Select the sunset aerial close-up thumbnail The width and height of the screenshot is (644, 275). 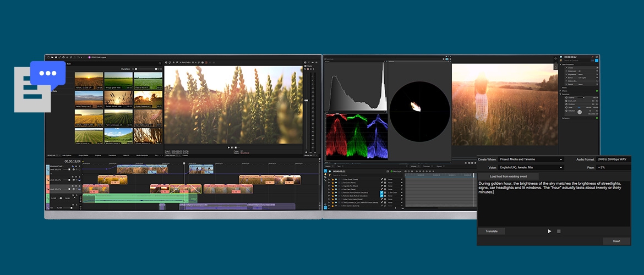(89, 80)
